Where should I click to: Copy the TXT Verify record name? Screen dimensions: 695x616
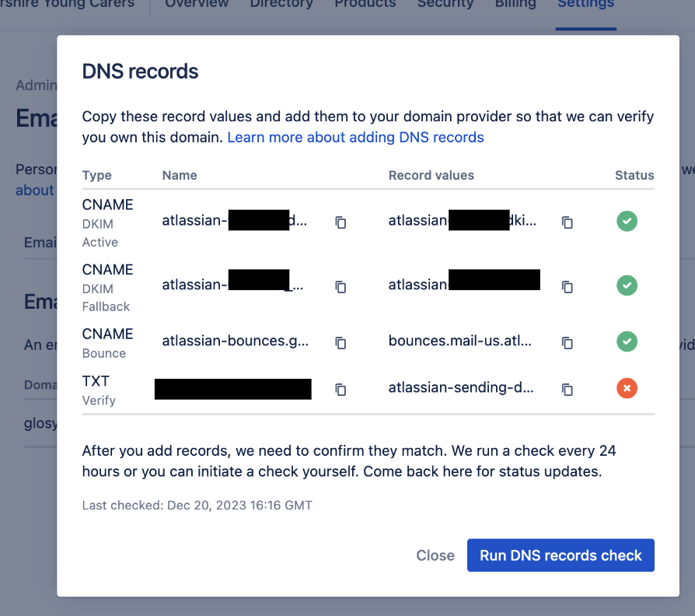click(340, 390)
